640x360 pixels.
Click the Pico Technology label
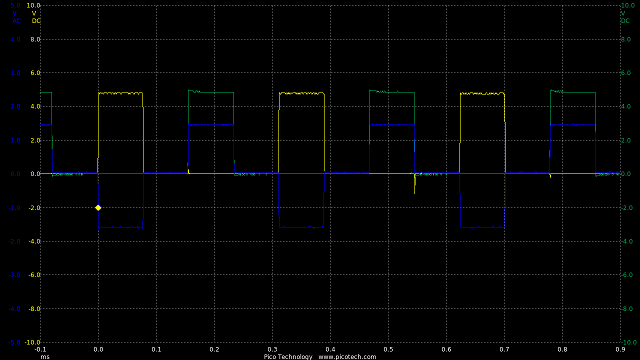[288, 357]
